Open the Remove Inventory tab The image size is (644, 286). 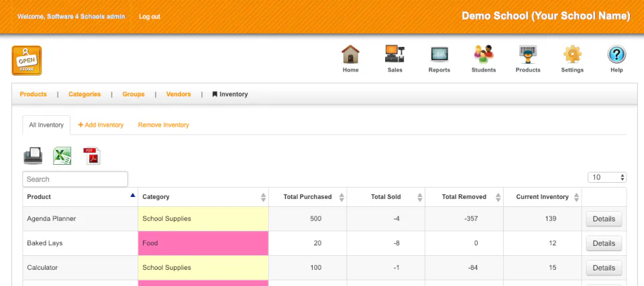pos(164,125)
